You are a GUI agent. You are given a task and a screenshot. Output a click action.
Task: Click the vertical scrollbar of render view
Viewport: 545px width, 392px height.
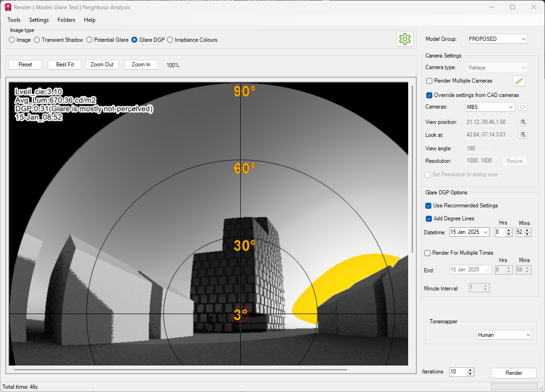point(412,169)
